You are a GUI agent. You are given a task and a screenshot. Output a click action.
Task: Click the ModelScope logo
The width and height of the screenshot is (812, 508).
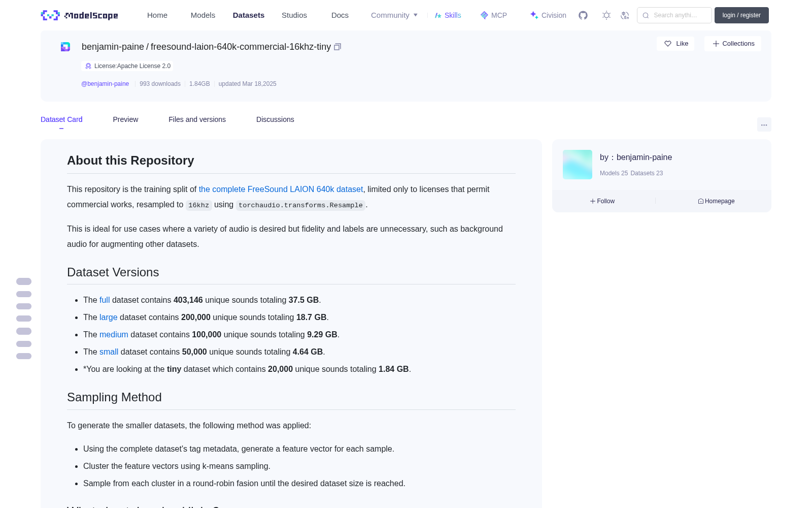(x=80, y=15)
